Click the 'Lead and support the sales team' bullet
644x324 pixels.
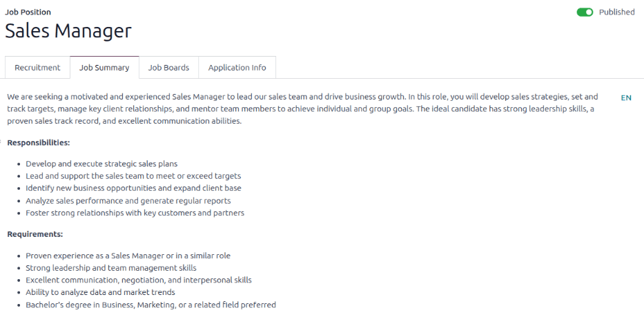[133, 176]
